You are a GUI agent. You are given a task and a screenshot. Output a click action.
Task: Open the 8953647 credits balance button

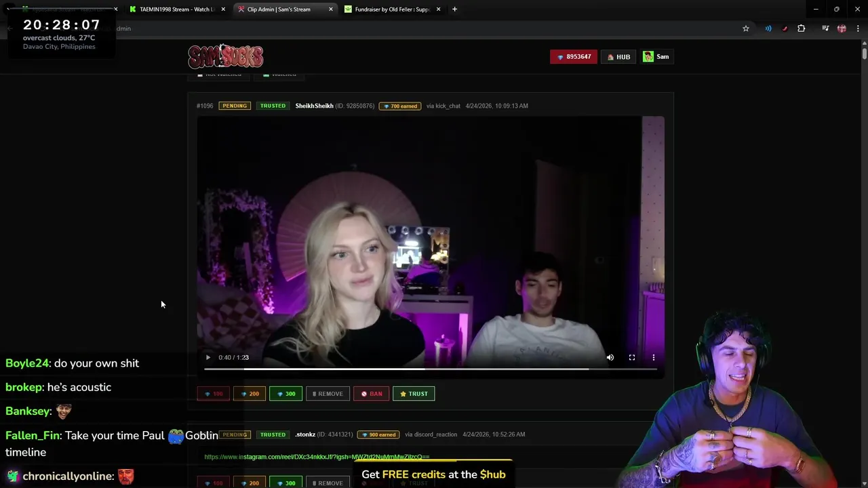point(574,57)
